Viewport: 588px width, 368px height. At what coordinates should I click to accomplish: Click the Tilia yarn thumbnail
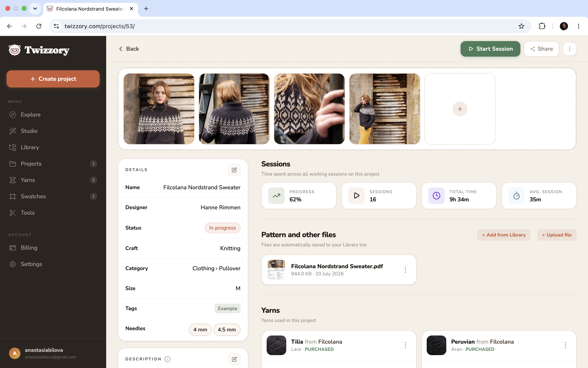click(276, 345)
